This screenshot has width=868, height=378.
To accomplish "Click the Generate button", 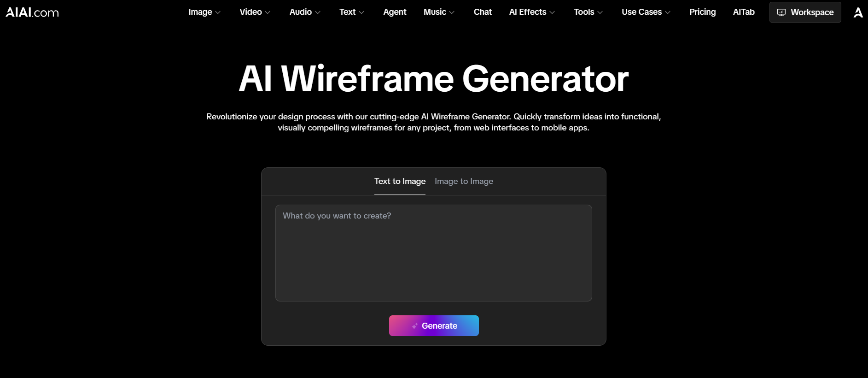I will pos(434,326).
